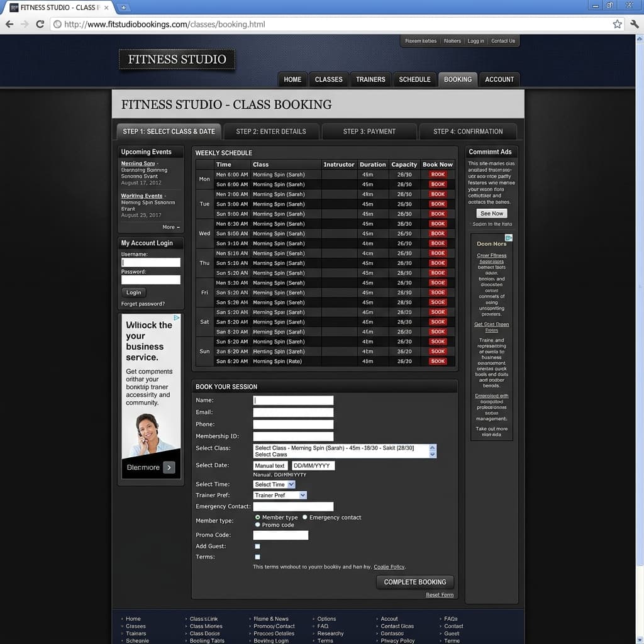Screen dimensions: 644x644
Task: Click AdChoices icon on right sidebar ad
Action: coord(509,238)
